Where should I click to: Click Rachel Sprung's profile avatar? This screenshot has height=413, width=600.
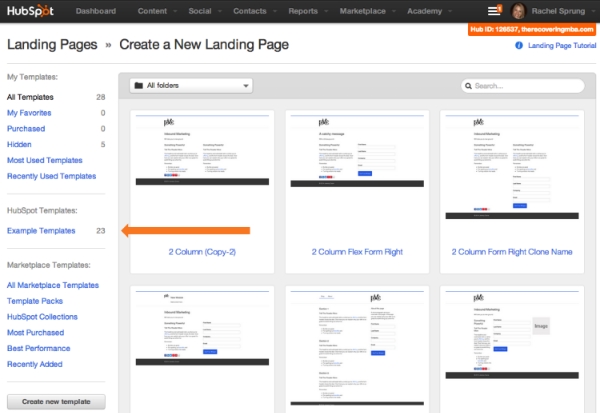(x=519, y=11)
